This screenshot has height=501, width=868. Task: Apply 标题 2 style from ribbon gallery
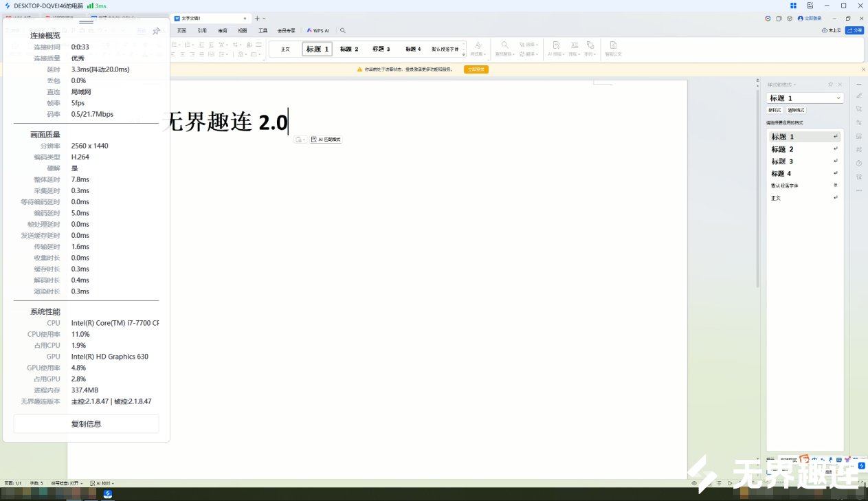(x=349, y=49)
